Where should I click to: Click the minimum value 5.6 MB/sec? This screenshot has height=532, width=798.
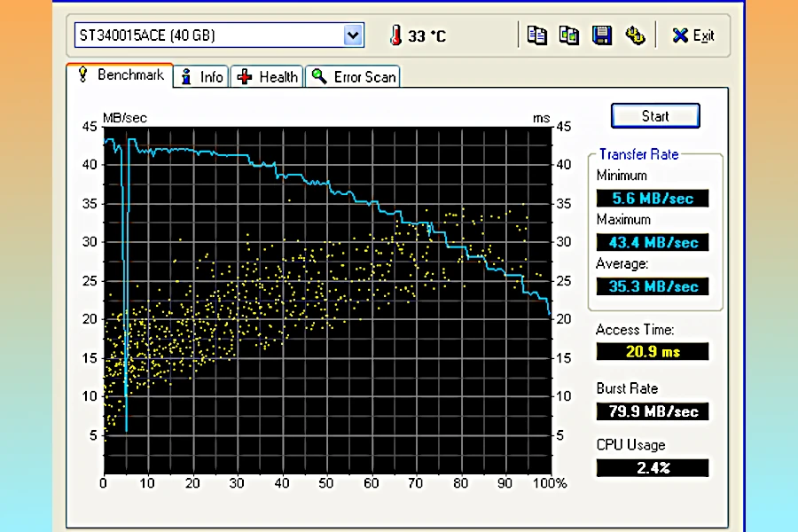point(653,198)
